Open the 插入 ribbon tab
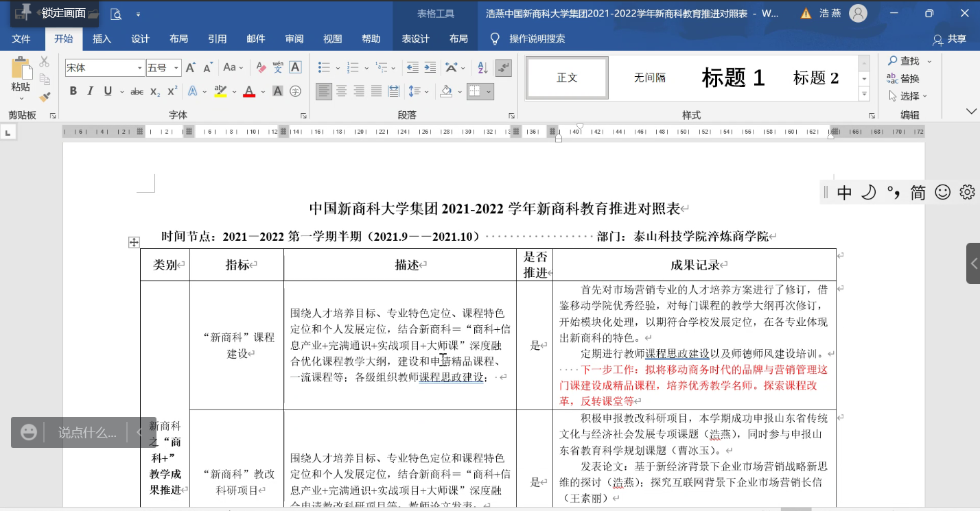 102,39
